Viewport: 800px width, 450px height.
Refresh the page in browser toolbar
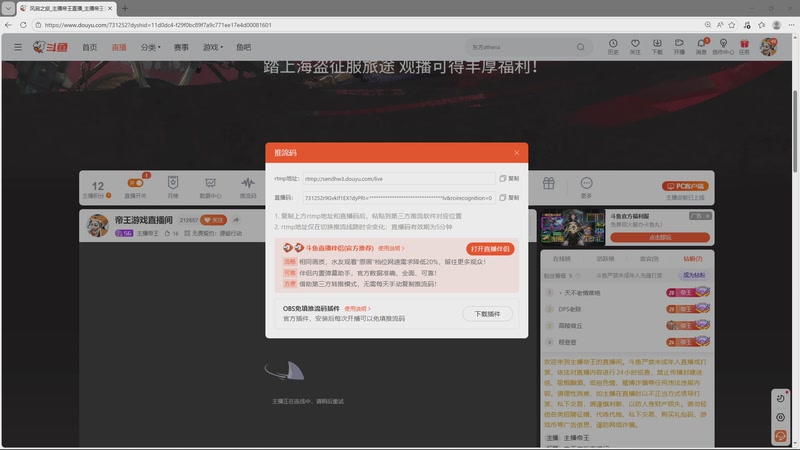pyautogui.click(x=23, y=24)
